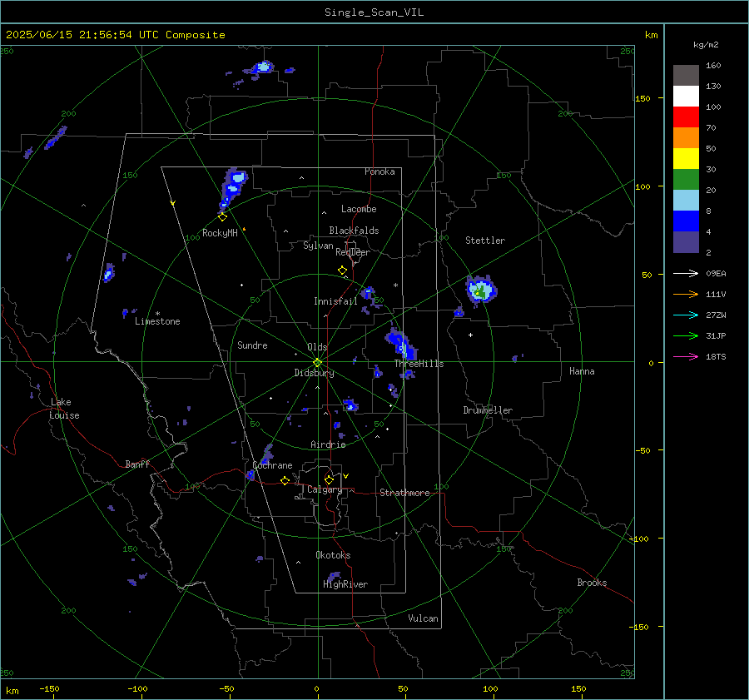Click the Brooks label
Screen dimensions: 749x700
coord(592,583)
